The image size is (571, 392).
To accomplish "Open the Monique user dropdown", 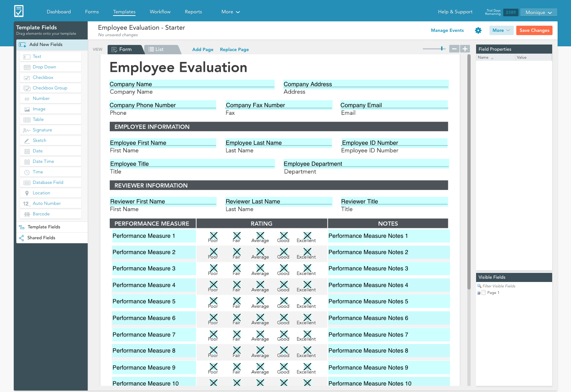I will point(539,12).
